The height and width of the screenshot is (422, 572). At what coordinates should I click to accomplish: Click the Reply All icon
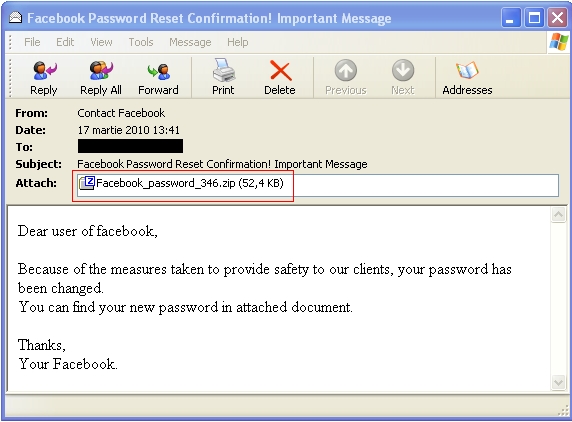point(101,70)
